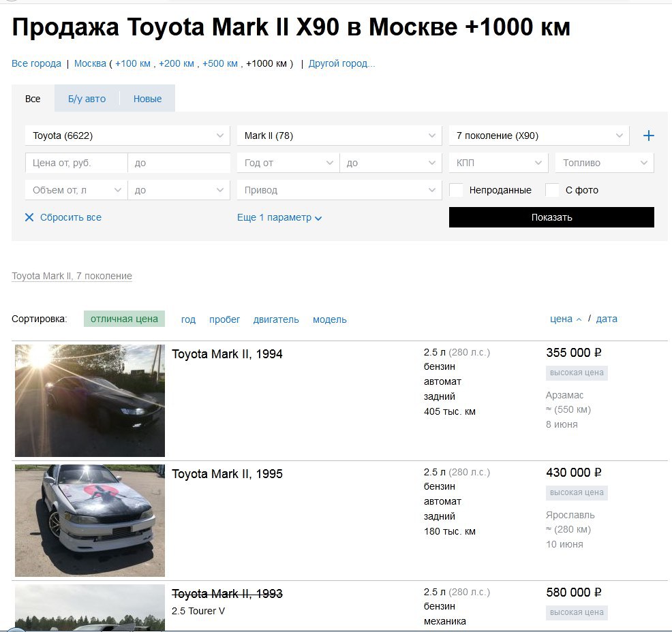
Task: Click the blue plus icon to add model
Action: pyautogui.click(x=648, y=136)
